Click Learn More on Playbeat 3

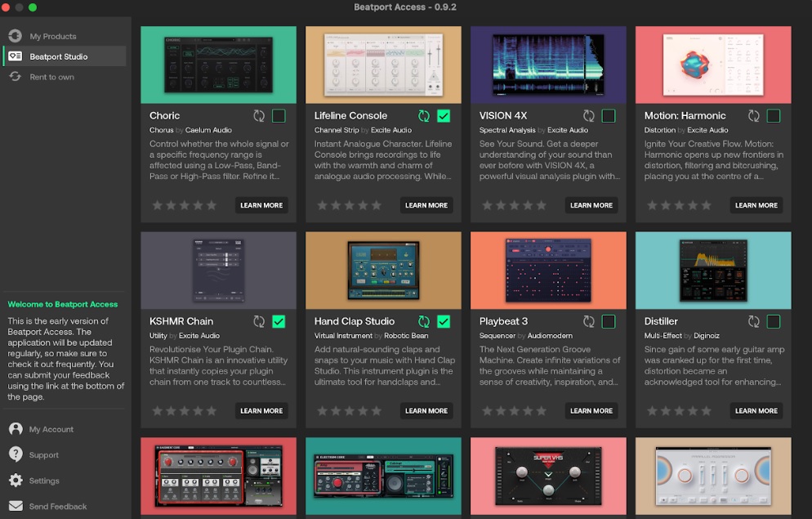(x=591, y=411)
